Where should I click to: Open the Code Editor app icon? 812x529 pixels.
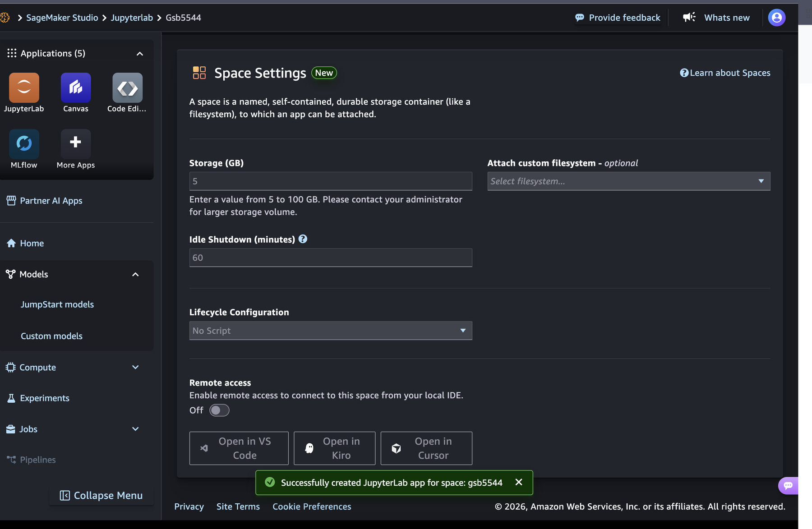click(127, 88)
